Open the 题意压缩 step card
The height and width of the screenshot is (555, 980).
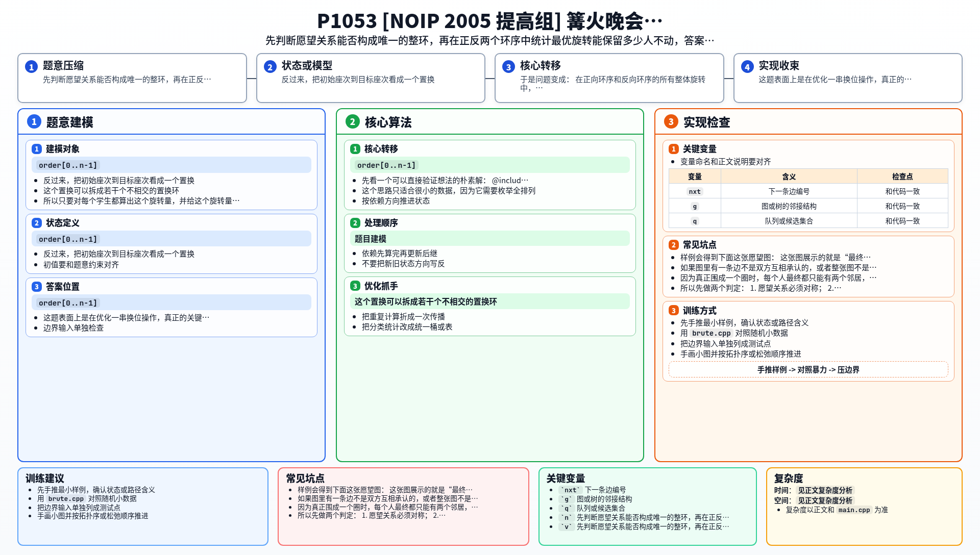[132, 78]
